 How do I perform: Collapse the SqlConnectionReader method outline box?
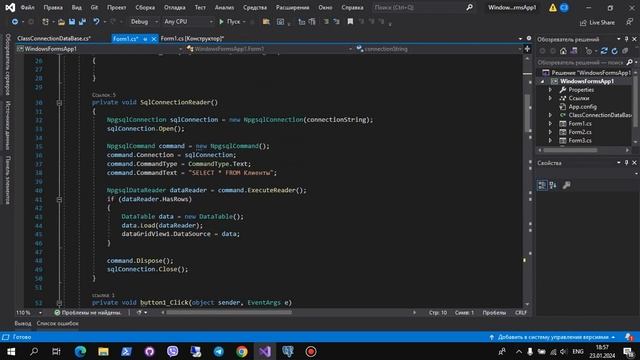(59, 103)
